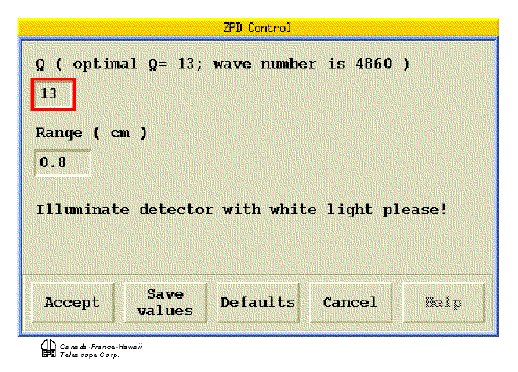The image size is (518, 372).
Task: Click the Canada-France-Hawaii Telescope logo icon
Action: 48,348
